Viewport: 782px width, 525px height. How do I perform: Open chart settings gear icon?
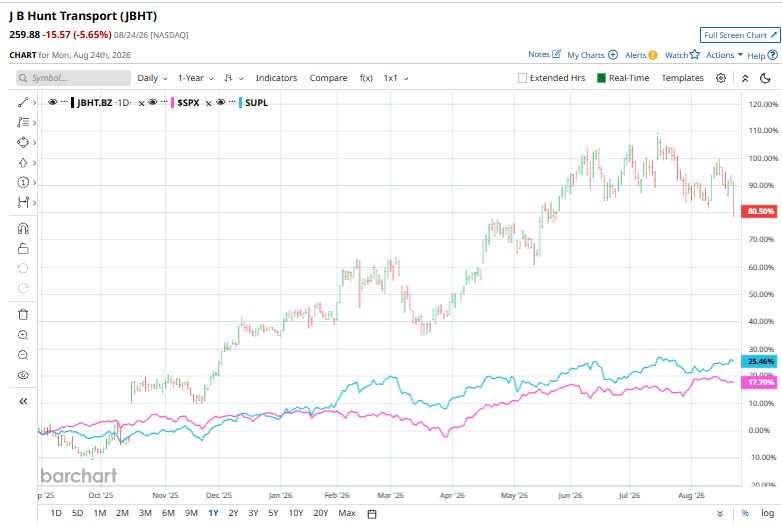click(721, 78)
